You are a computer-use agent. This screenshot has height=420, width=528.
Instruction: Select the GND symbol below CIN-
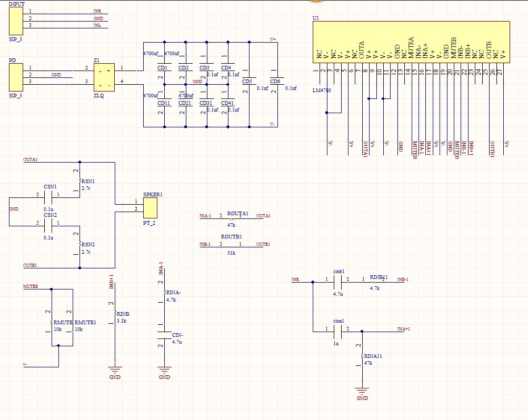(x=164, y=373)
